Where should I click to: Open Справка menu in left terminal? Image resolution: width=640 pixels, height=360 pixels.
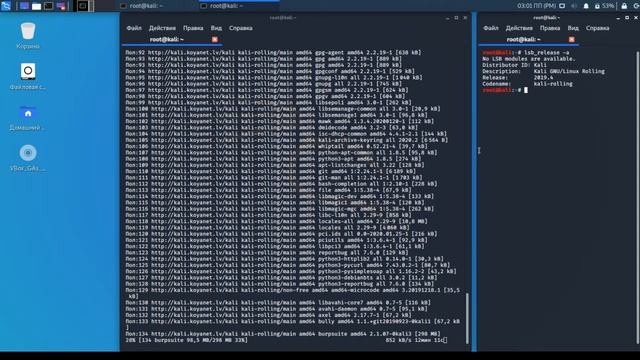point(240,28)
